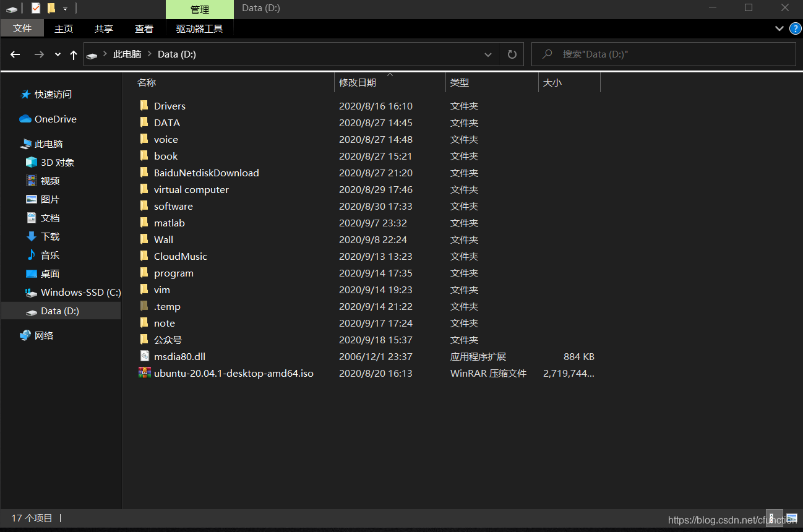The width and height of the screenshot is (803, 532).
Task: Open the blue Help question mark
Action: point(795,28)
